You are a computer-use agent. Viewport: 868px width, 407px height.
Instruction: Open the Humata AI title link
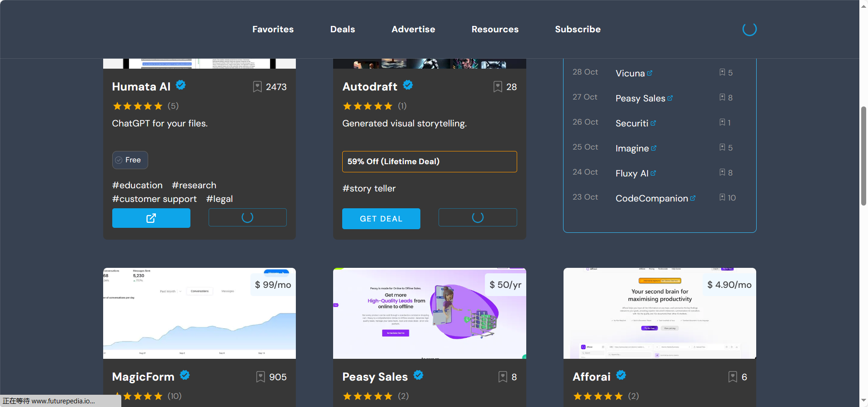[x=141, y=86]
